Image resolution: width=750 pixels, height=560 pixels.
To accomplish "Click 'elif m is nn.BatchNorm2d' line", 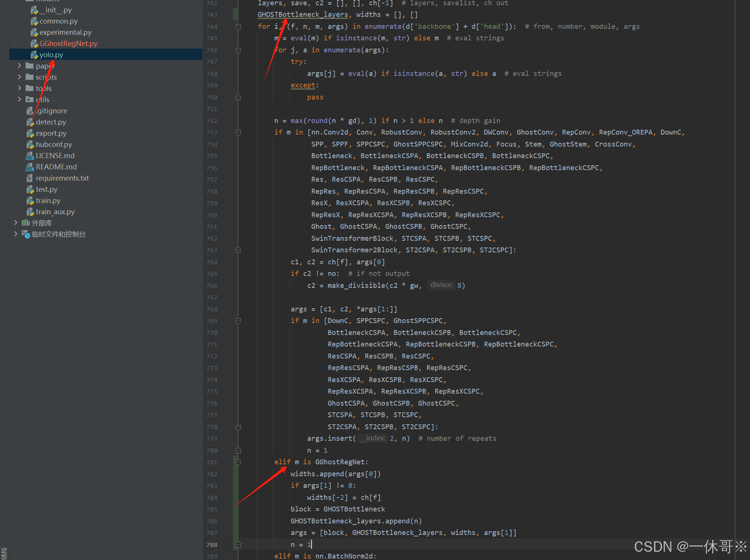I will tap(325, 556).
